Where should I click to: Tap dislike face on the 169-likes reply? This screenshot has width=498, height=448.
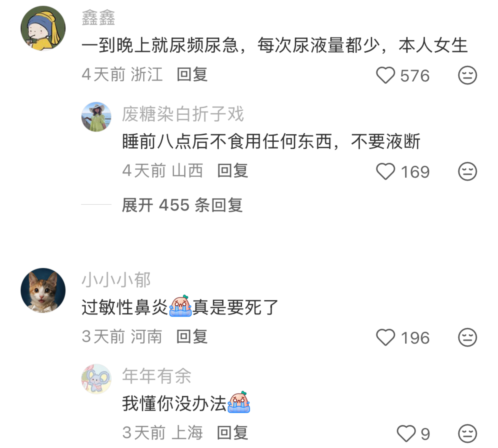pos(467,172)
